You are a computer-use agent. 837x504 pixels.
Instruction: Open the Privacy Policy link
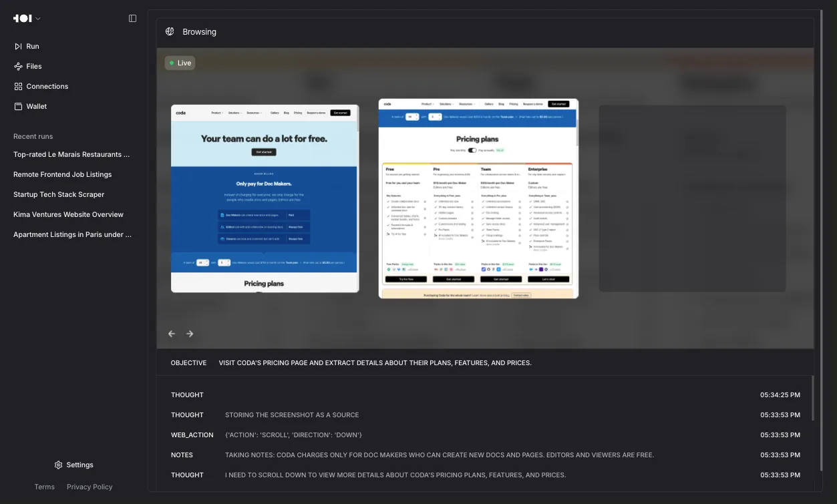tap(90, 487)
